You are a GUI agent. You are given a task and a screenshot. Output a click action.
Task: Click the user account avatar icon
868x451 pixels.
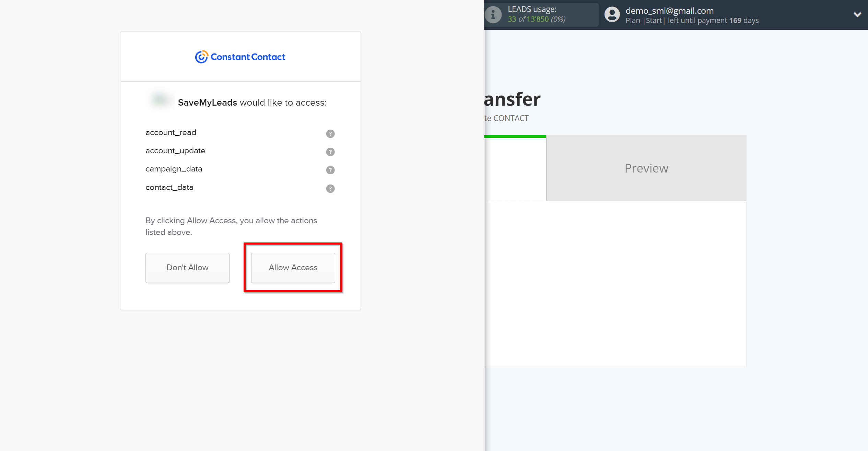611,14
